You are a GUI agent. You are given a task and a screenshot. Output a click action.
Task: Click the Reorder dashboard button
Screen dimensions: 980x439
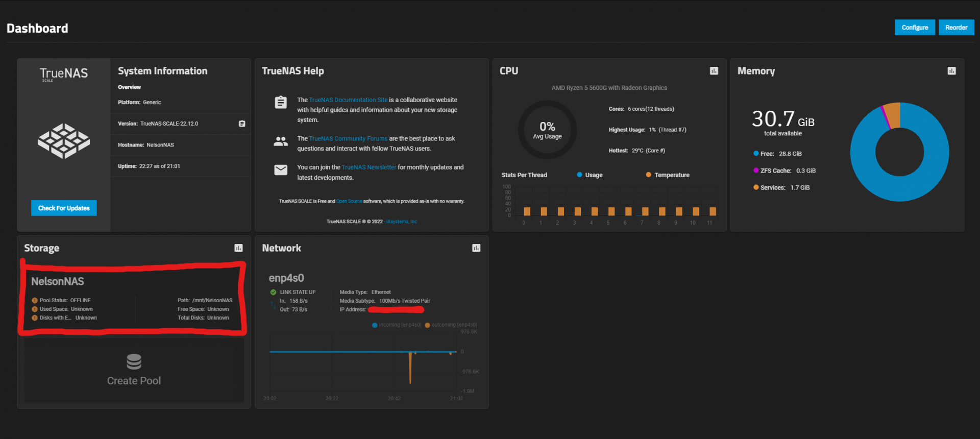[956, 28]
